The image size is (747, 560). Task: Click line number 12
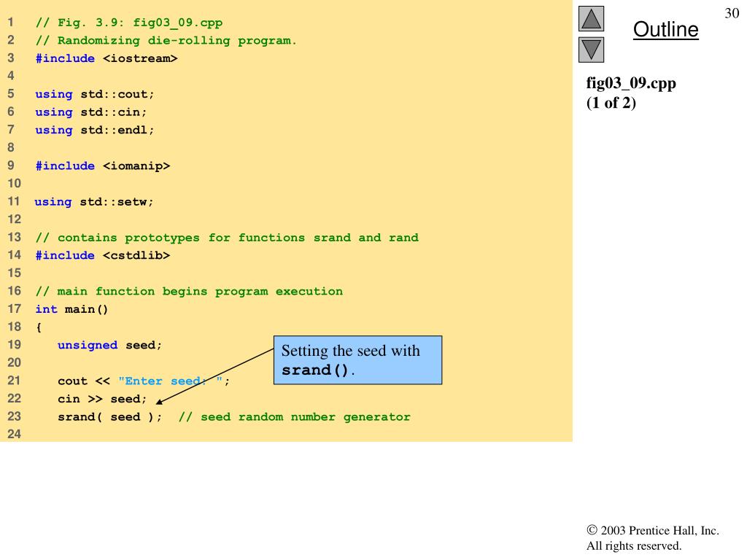(x=14, y=219)
